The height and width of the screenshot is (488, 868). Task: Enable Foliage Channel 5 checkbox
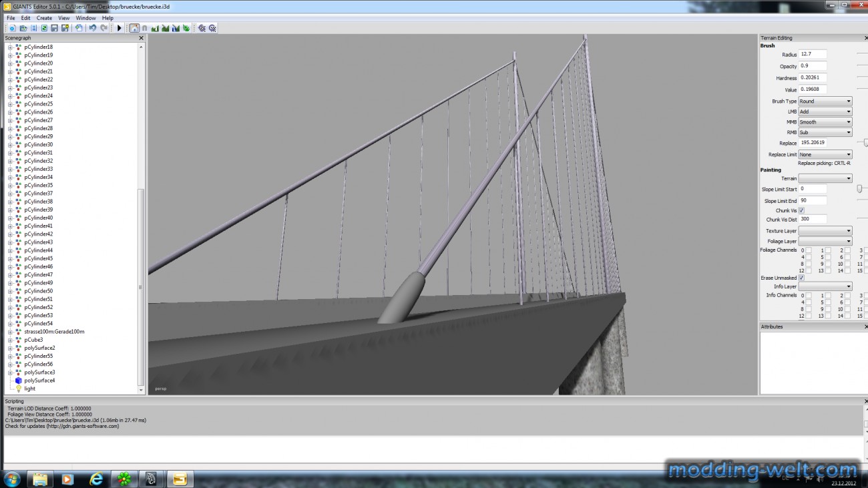coord(829,257)
